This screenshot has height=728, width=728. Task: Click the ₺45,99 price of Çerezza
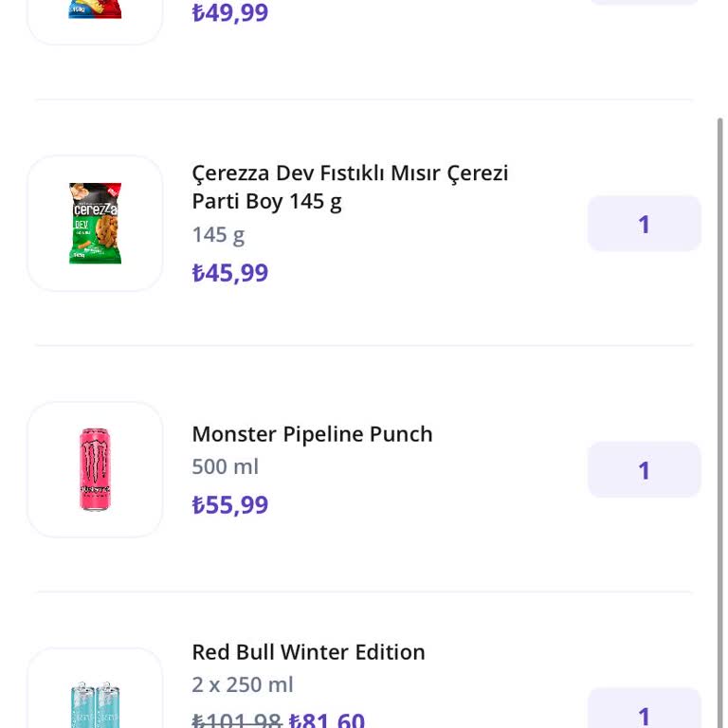point(230,273)
